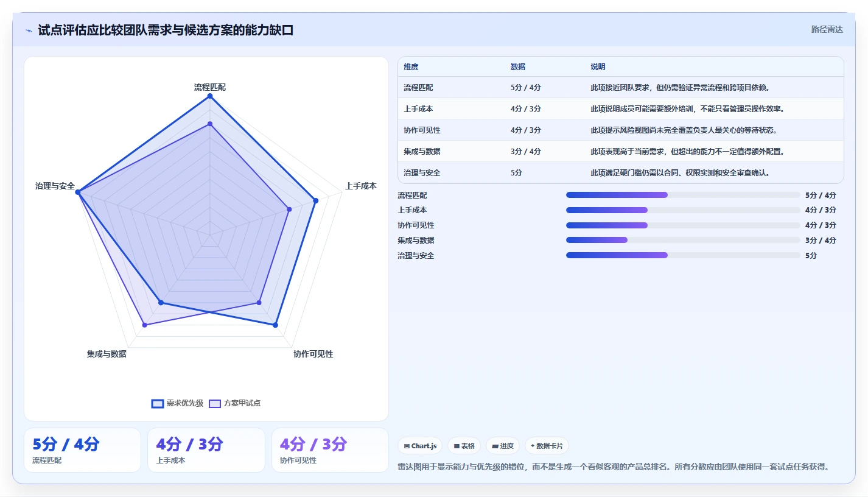
Task: Click the description starting 此项满足硬门槛
Action: click(681, 173)
